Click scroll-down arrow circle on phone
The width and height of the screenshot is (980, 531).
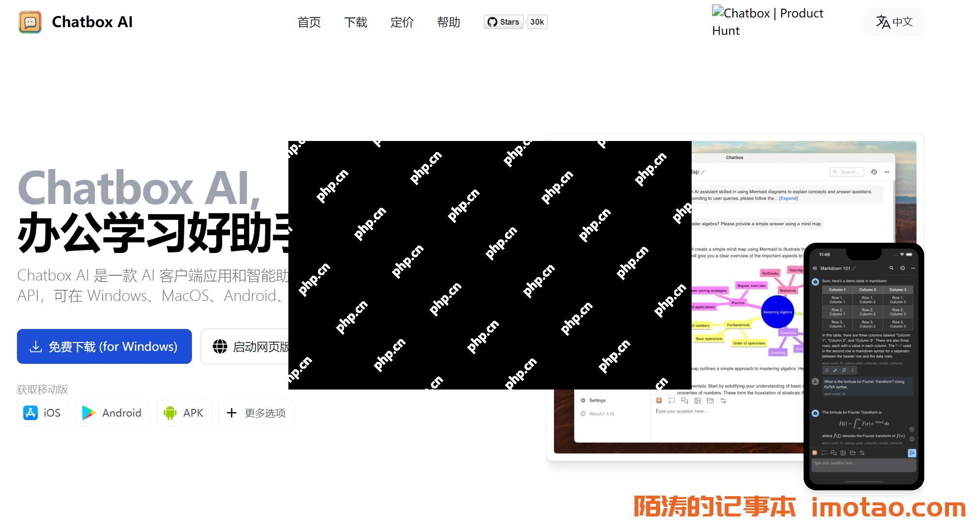(x=912, y=439)
